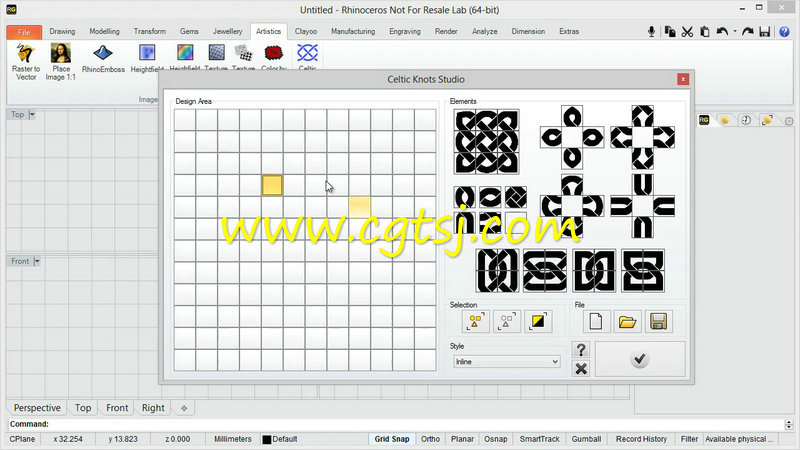
Task: Save the knot design with dialog floppy icon
Action: pyautogui.click(x=658, y=321)
